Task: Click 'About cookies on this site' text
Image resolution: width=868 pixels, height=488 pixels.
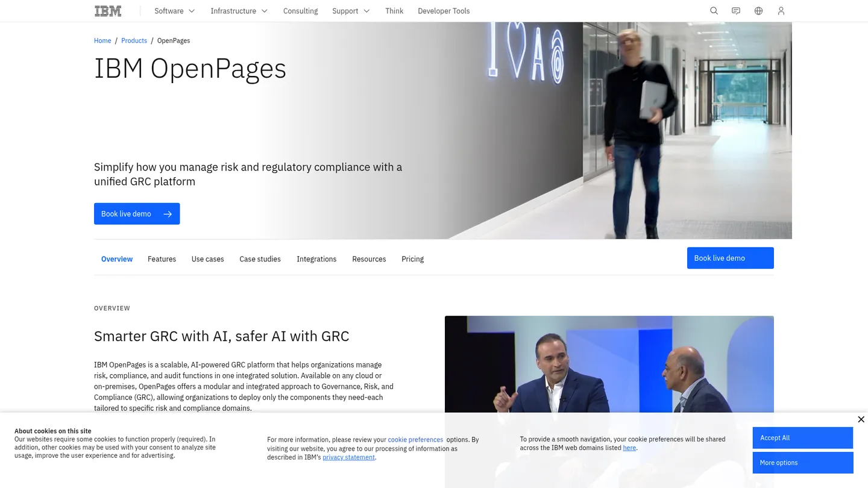Action: pos(53,431)
